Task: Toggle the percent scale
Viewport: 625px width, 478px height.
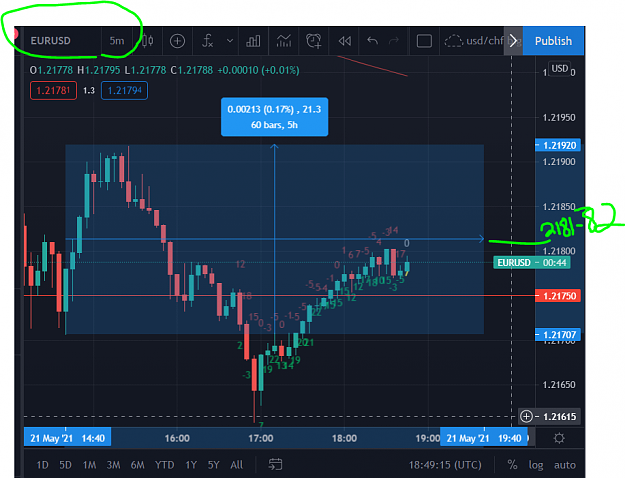Action: point(512,465)
